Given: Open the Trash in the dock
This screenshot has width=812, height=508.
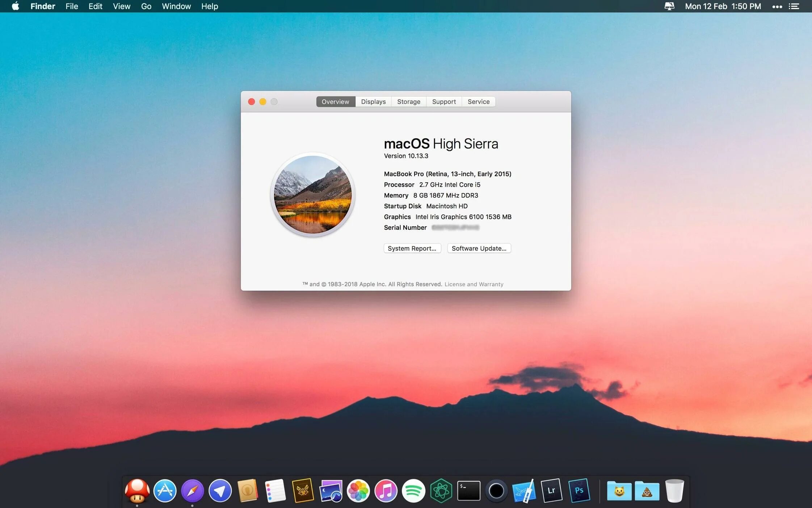Looking at the screenshot, I should click(x=674, y=491).
